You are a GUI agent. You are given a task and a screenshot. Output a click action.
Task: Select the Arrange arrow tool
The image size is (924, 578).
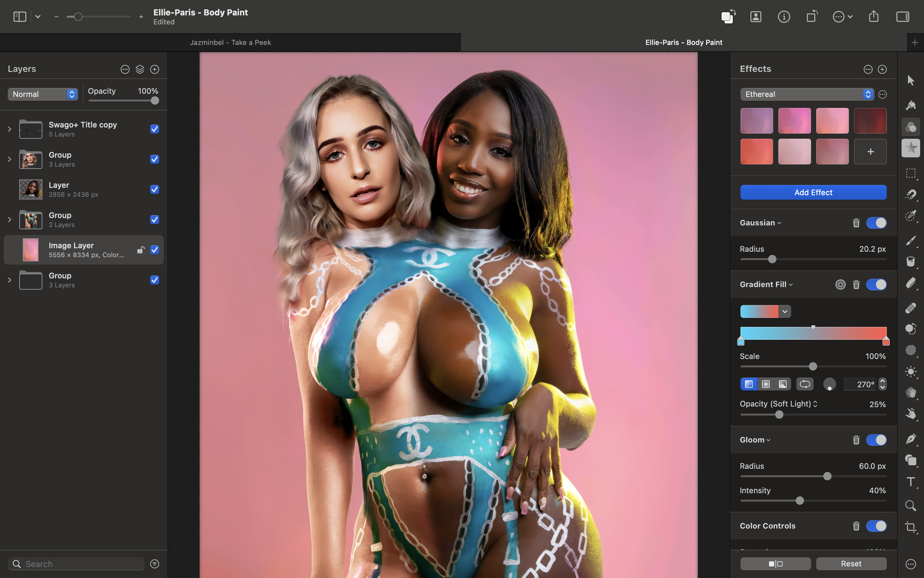911,80
